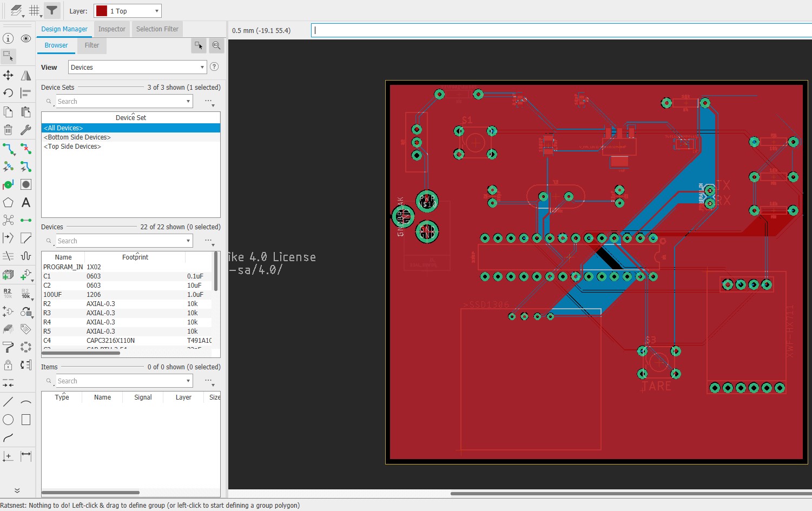Open the Devices options ellipsis menu

[209, 241]
